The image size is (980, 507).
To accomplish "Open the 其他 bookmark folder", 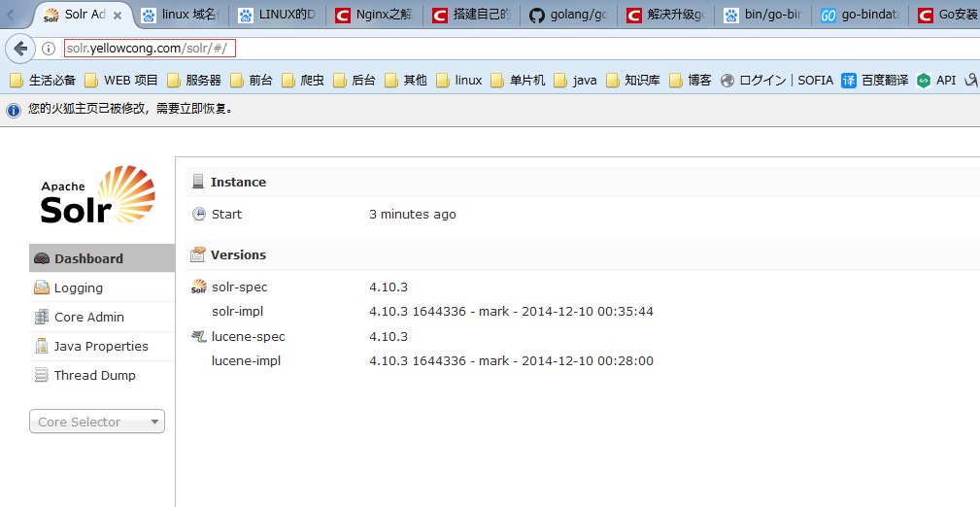I will point(406,80).
